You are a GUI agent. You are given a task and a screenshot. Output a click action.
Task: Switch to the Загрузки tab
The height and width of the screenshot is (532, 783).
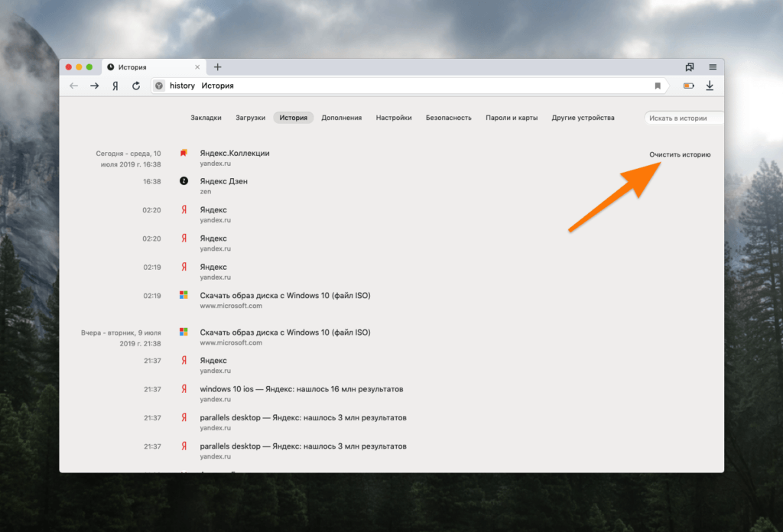pyautogui.click(x=250, y=118)
